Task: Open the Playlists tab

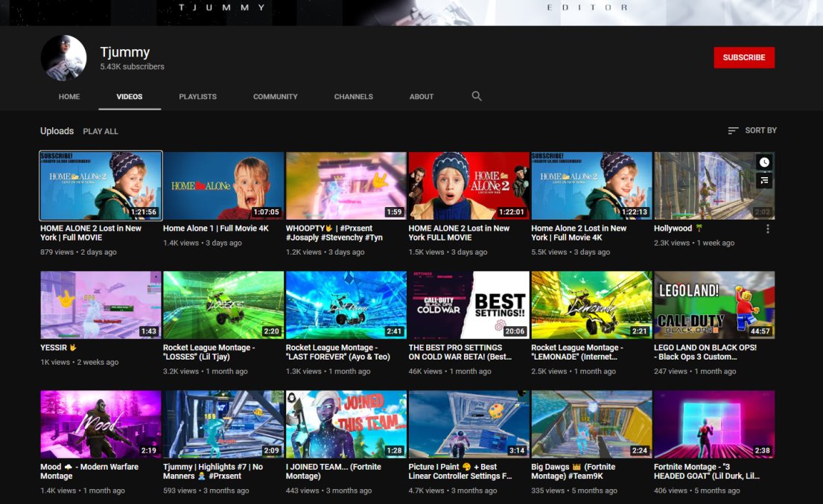Action: tap(197, 97)
